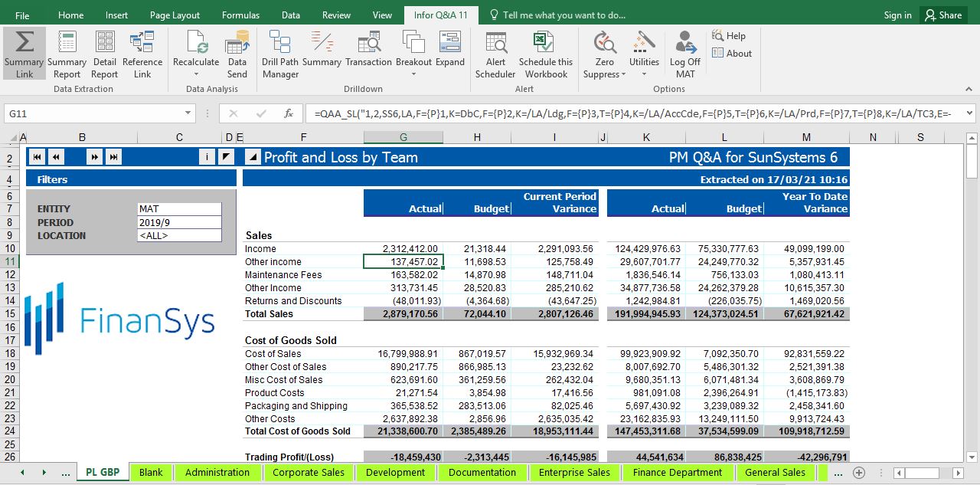Jump to first record navigation button
This screenshot has width=980, height=485.
[x=37, y=157]
